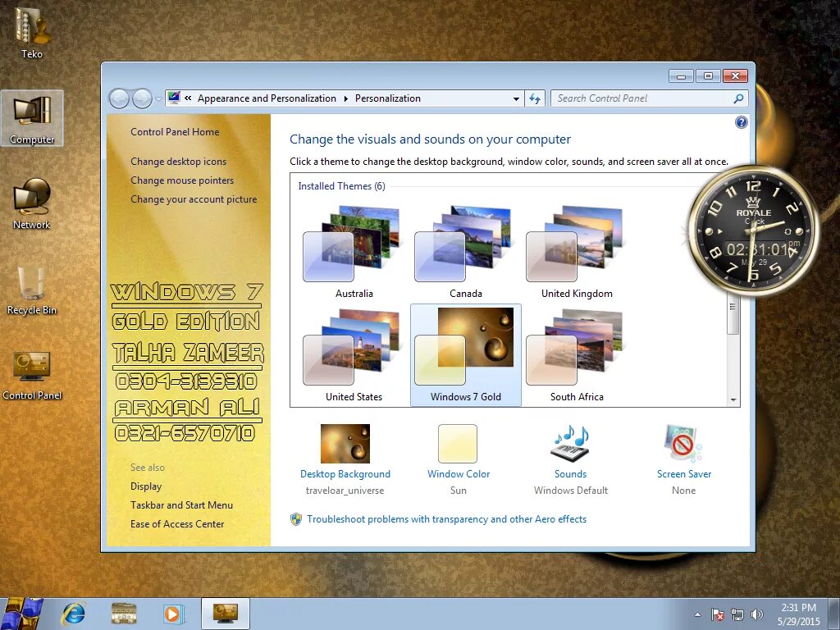Open the network tray icon
This screenshot has width=840, height=630.
coord(737,614)
